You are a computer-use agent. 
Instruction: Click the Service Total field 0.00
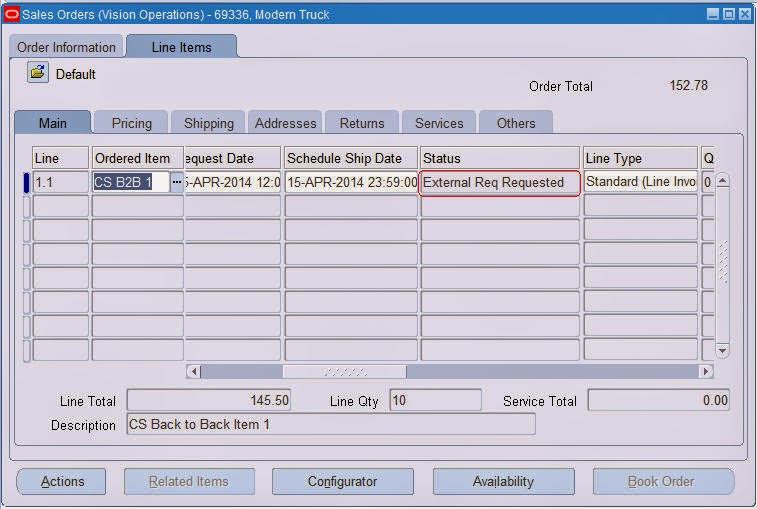click(659, 400)
